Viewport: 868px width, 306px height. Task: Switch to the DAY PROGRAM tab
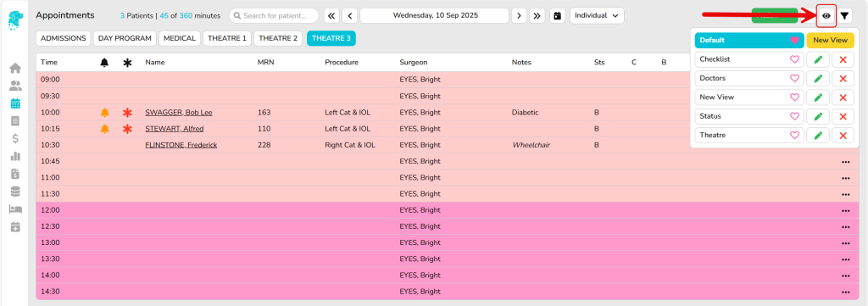[x=125, y=38]
